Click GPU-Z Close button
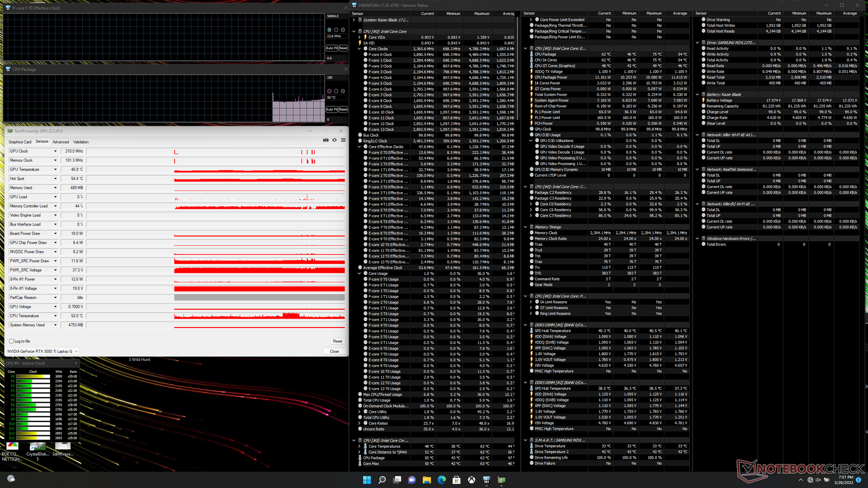 point(334,351)
